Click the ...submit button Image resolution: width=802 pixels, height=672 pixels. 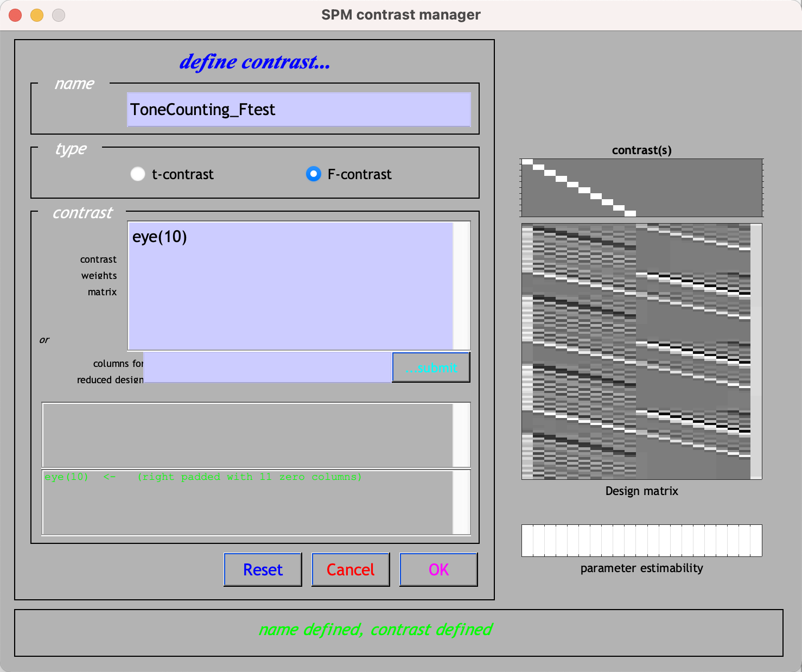coord(431,367)
